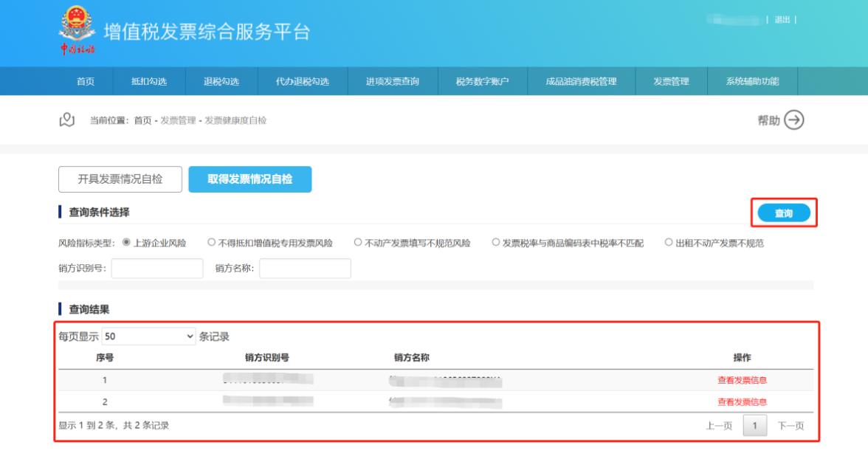Click 查看发票信息 link in row 1
Image resolution: width=868 pixels, height=459 pixels.
click(x=742, y=380)
